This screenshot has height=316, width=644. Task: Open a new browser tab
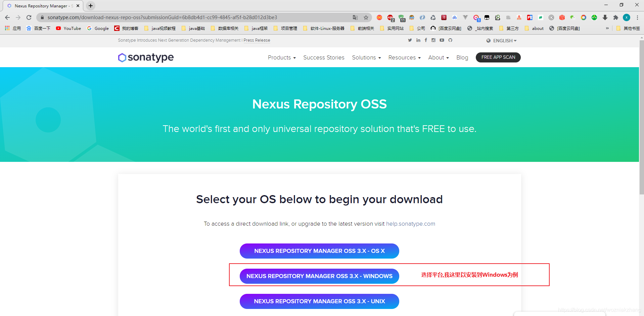point(91,6)
